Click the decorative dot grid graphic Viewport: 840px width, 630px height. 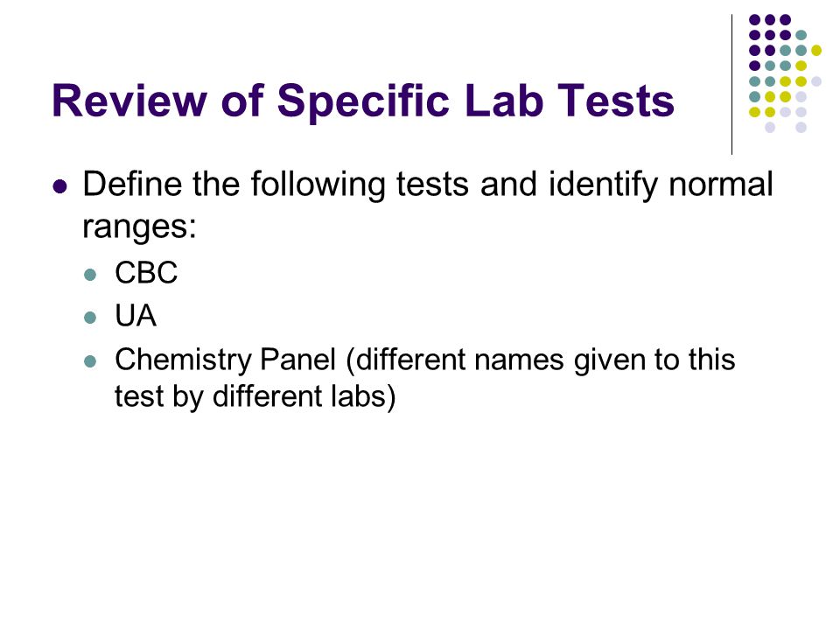pyautogui.click(x=785, y=73)
